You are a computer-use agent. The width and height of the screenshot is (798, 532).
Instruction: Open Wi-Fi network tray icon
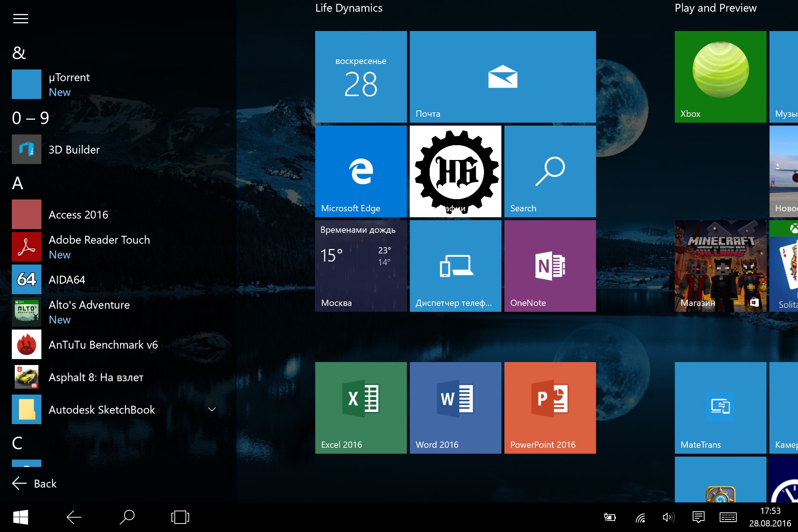[640, 518]
